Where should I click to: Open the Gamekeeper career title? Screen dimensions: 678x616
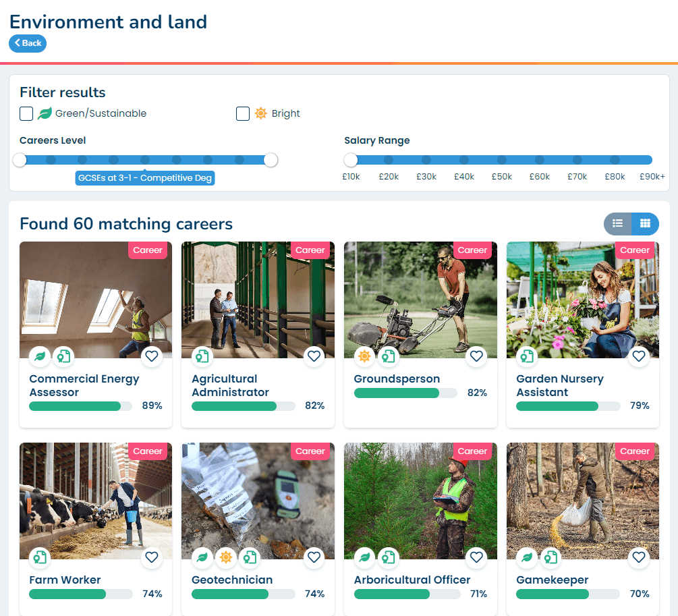click(x=552, y=580)
